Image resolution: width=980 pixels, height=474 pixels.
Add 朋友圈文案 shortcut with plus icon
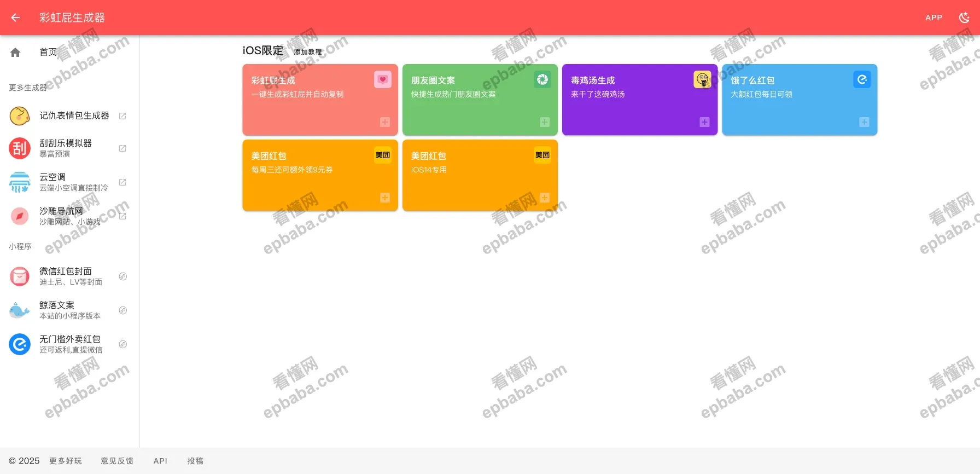pyautogui.click(x=545, y=122)
